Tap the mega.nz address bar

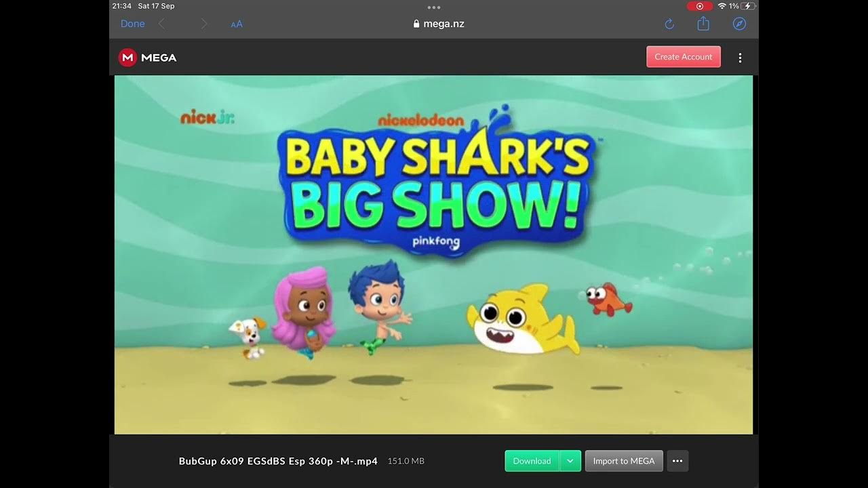click(439, 24)
